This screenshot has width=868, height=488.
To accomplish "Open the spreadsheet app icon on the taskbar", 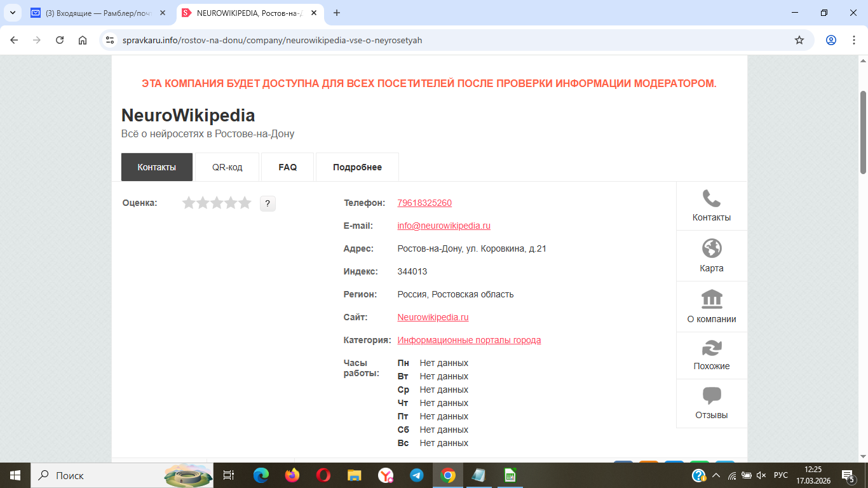I will (x=510, y=475).
